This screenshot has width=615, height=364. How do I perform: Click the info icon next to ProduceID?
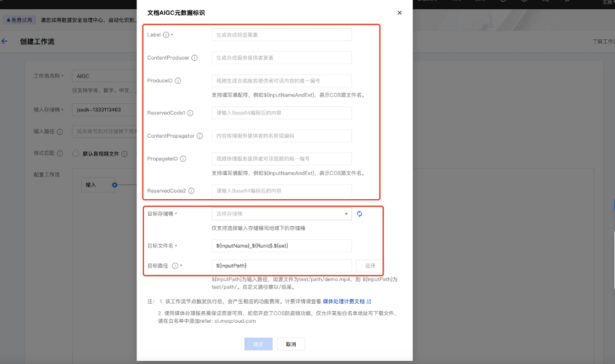(x=178, y=81)
